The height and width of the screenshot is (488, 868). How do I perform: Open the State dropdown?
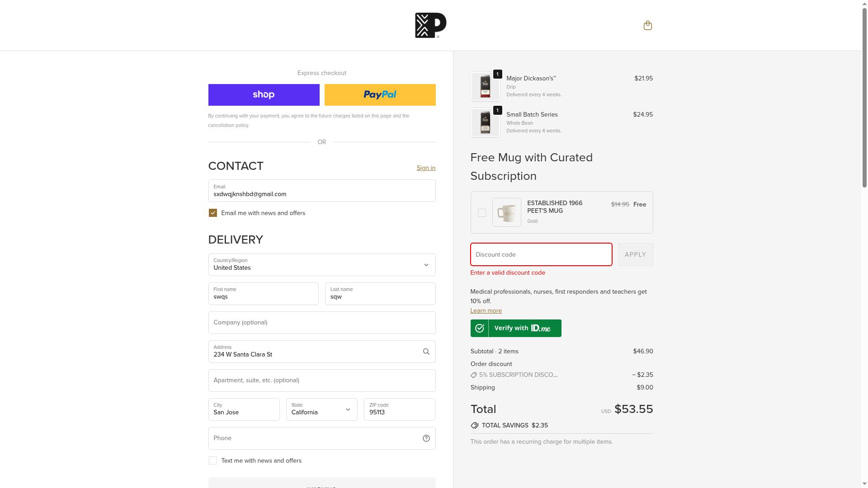pyautogui.click(x=321, y=409)
